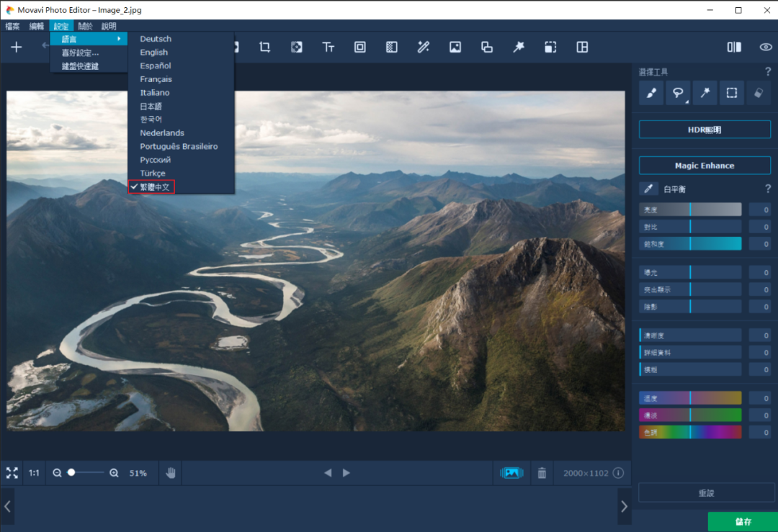Click the fit-to-screen fullscreen icon
778x532 pixels.
pyautogui.click(x=12, y=473)
